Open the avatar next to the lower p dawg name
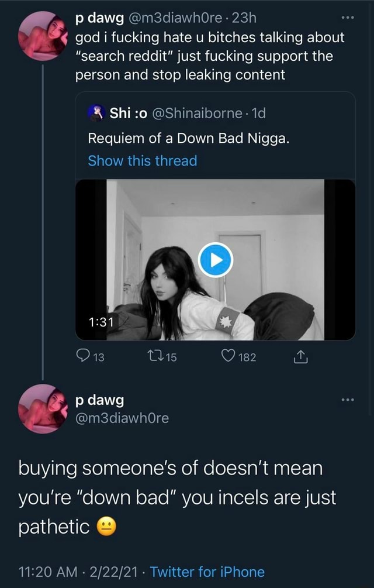The height and width of the screenshot is (588, 374). click(x=42, y=408)
